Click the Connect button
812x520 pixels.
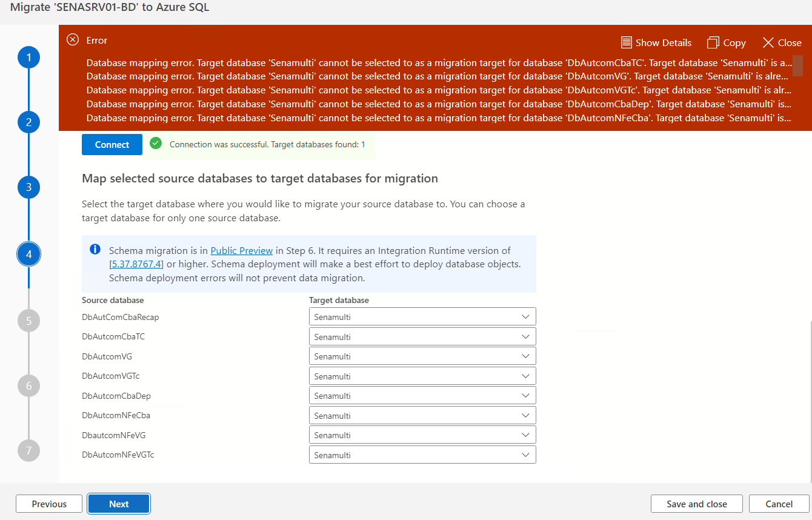tap(112, 145)
